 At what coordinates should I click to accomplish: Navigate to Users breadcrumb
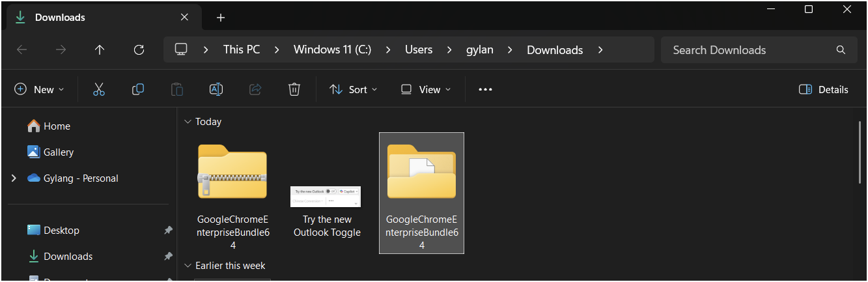click(x=419, y=49)
